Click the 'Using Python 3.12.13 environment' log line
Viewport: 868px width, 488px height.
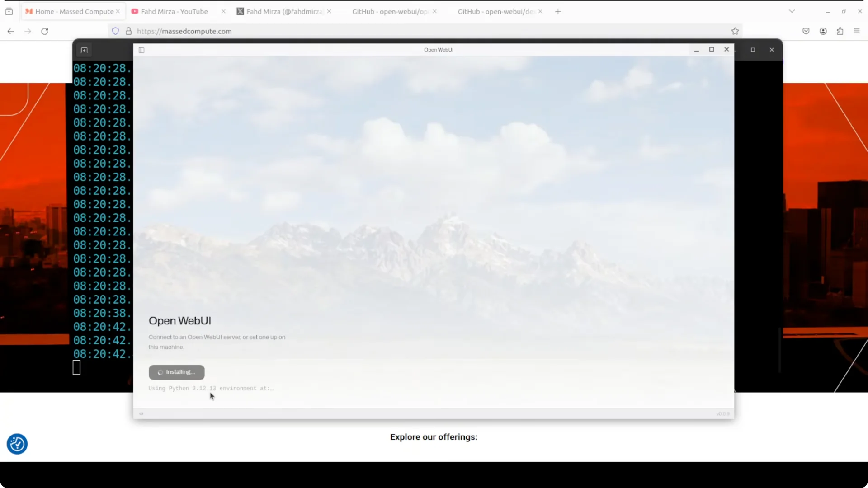[x=211, y=389]
